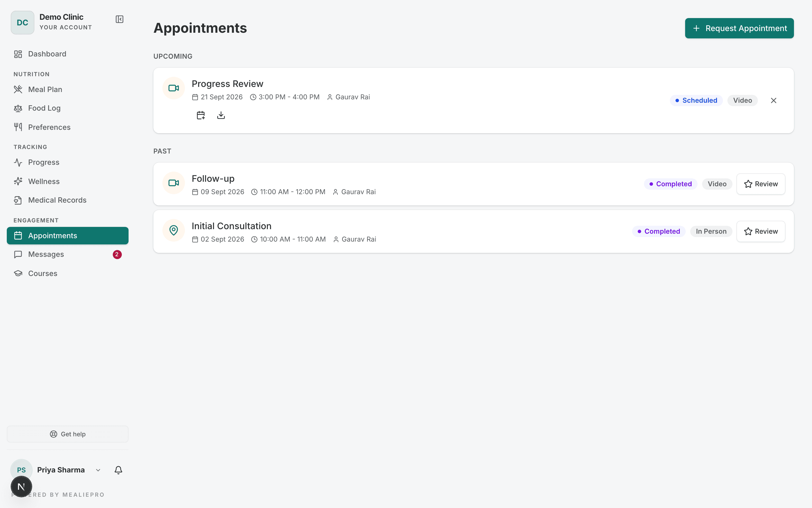Viewport: 812px width, 508px height.
Task: Go to Food Log
Action: [x=67, y=108]
